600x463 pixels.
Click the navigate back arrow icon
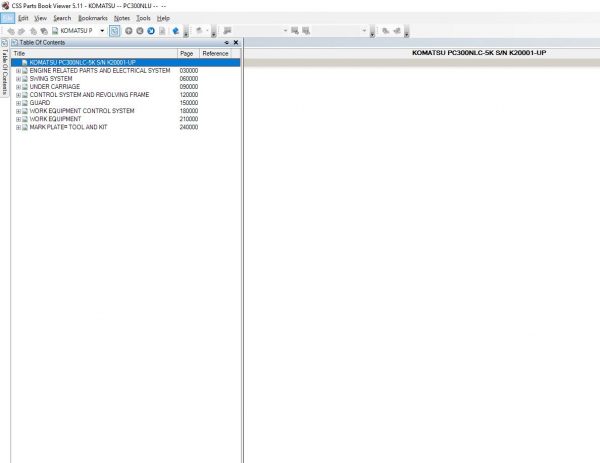pyautogui.click(x=11, y=31)
